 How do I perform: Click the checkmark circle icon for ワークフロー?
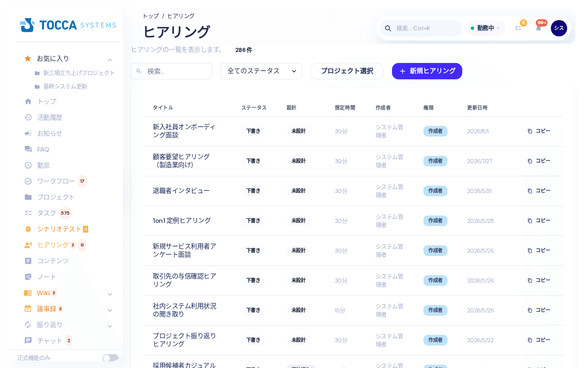coord(28,181)
